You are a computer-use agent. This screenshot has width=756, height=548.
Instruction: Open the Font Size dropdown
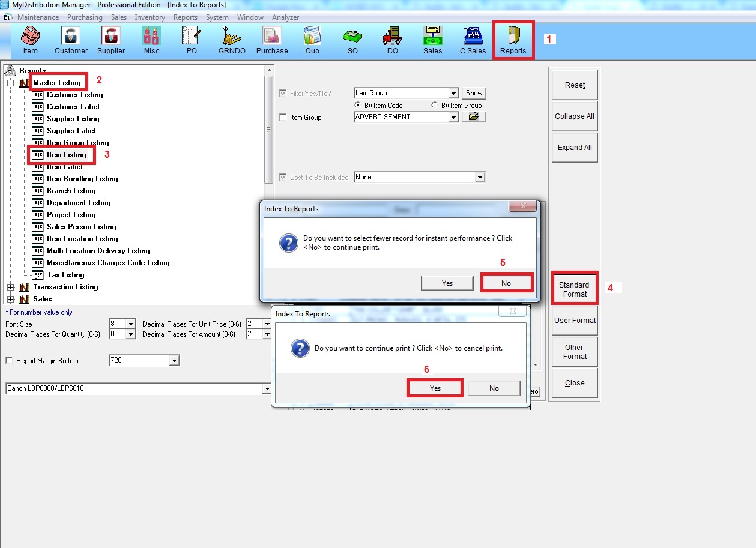[x=130, y=324]
